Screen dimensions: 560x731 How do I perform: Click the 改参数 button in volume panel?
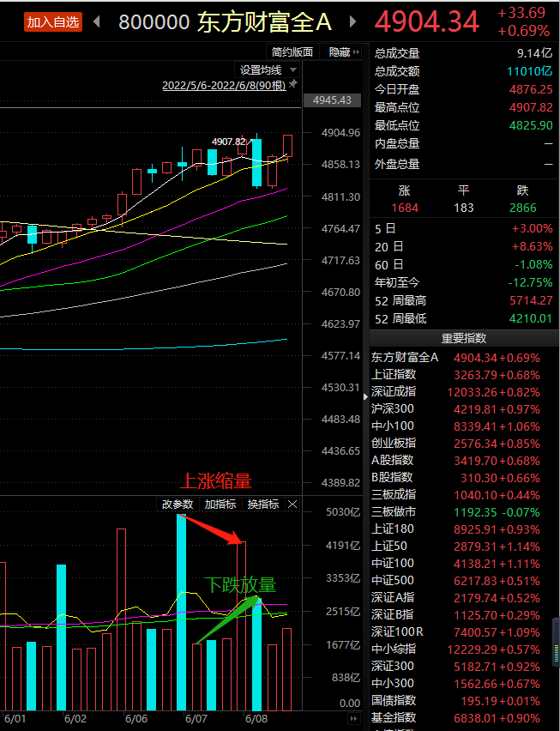coord(178,504)
